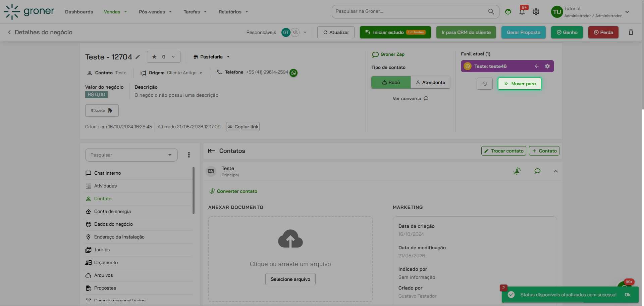Click the Copiar link button

click(243, 127)
